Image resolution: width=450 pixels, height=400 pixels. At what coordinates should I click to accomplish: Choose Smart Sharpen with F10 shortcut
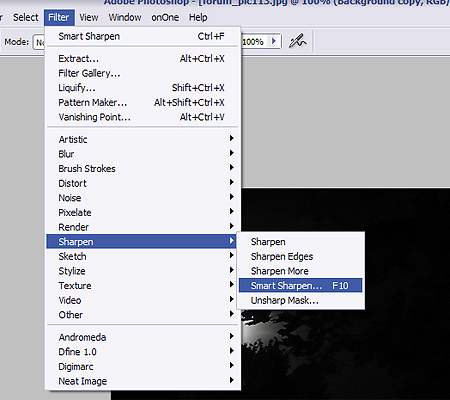coord(300,285)
